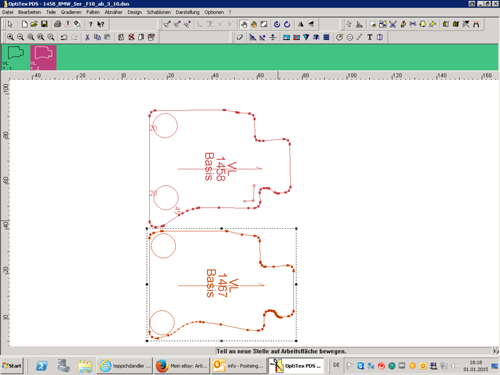Open the Abnäher menu
Image resolution: width=500 pixels, height=375 pixels.
[x=113, y=12]
